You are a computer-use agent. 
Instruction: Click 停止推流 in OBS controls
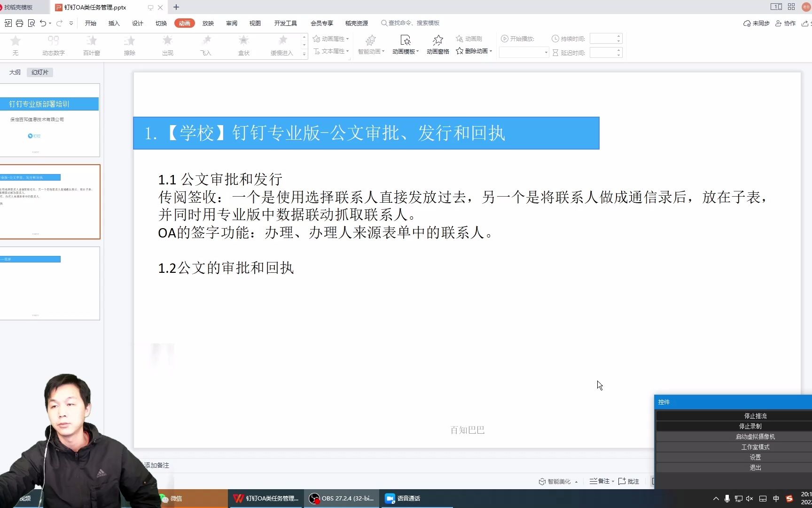tap(734, 416)
